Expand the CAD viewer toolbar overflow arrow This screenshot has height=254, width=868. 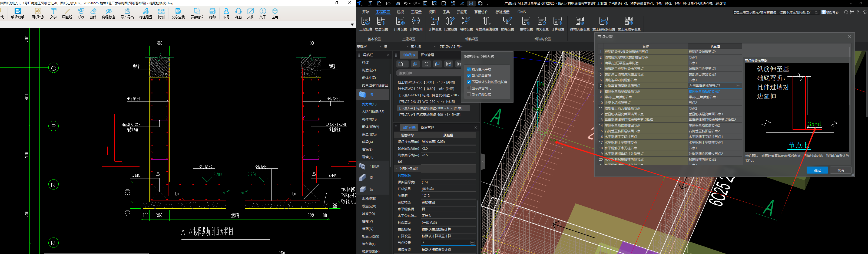352,24
